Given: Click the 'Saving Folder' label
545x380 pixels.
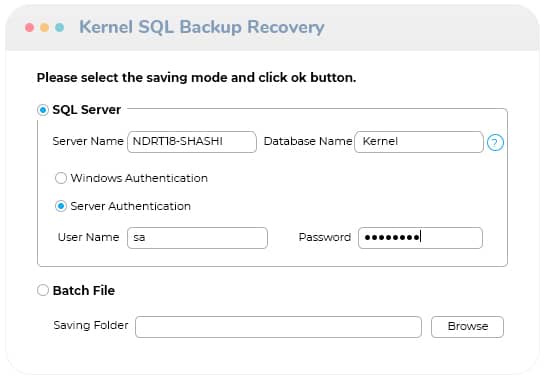Looking at the screenshot, I should tap(91, 325).
